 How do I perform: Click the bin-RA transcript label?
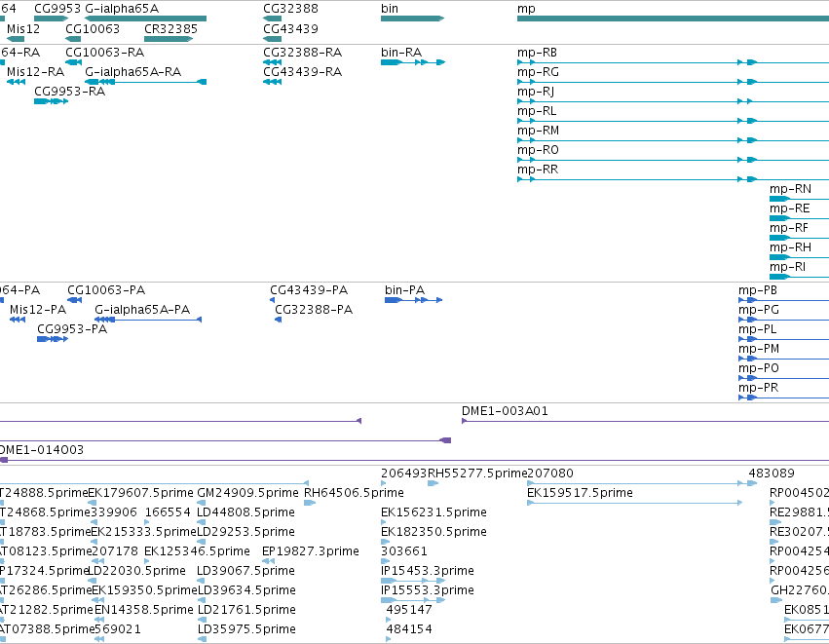click(401, 53)
